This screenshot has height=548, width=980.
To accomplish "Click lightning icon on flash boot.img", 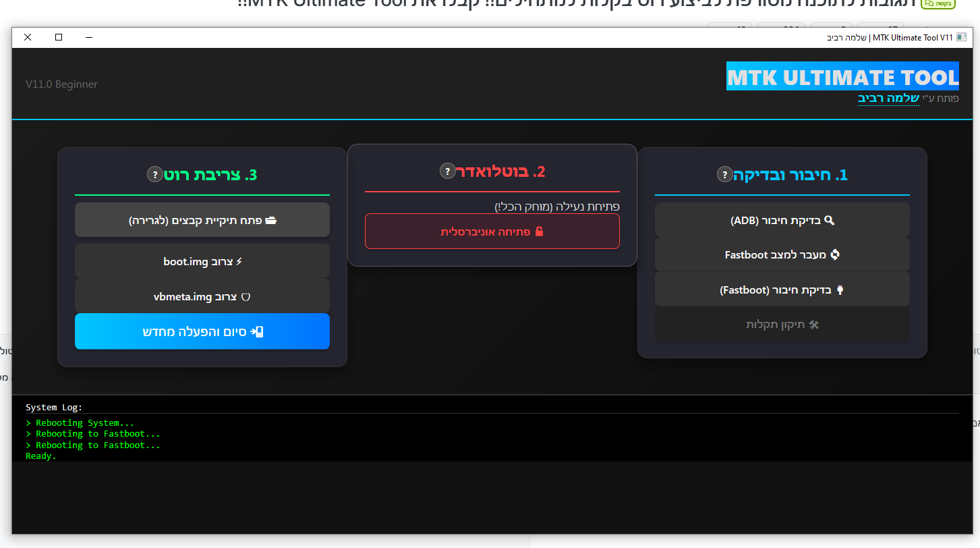I will 239,261.
